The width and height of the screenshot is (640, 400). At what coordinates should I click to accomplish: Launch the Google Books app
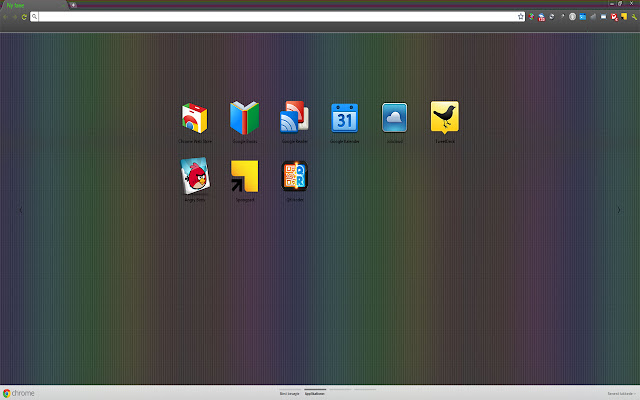(244, 118)
